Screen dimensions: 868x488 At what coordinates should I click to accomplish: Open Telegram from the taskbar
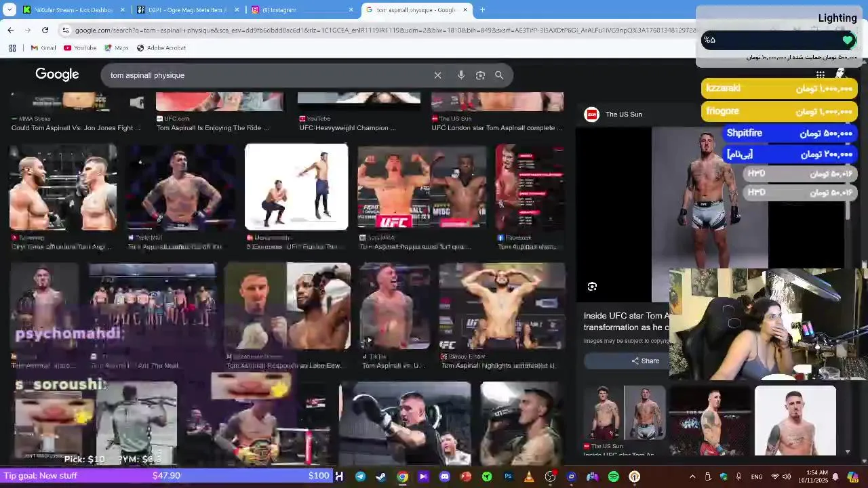point(360,476)
